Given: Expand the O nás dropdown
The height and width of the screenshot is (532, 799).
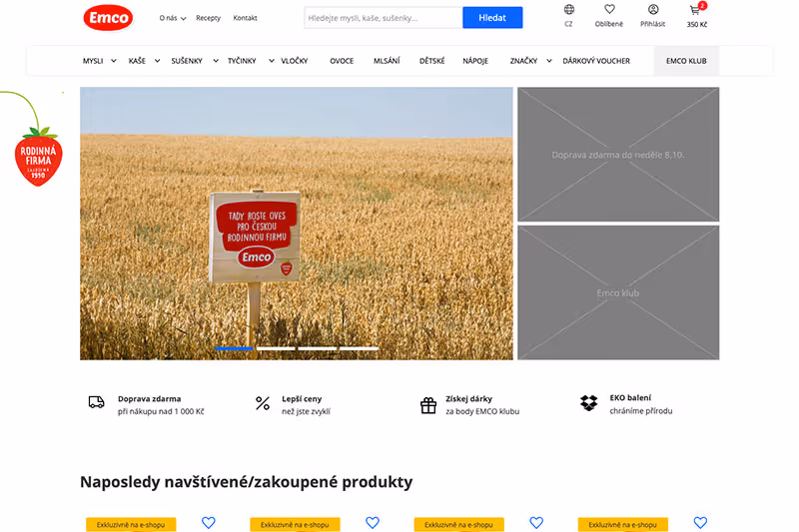Looking at the screenshot, I should (x=172, y=18).
